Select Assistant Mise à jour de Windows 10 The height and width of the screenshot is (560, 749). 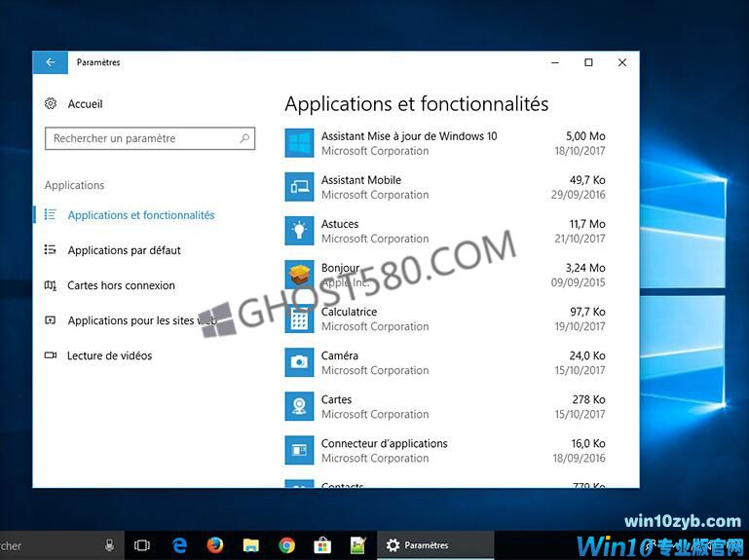(445, 143)
